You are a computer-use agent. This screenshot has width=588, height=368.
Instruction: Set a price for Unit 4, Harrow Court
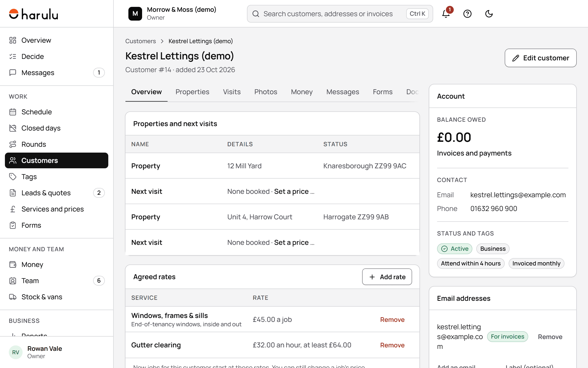pos(291,242)
